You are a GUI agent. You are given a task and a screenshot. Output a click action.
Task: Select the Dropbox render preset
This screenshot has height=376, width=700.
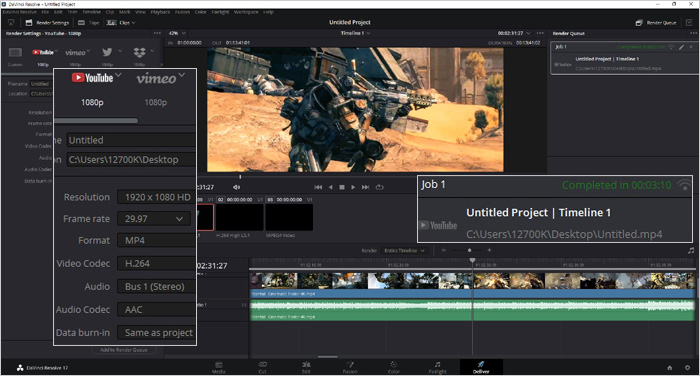139,52
